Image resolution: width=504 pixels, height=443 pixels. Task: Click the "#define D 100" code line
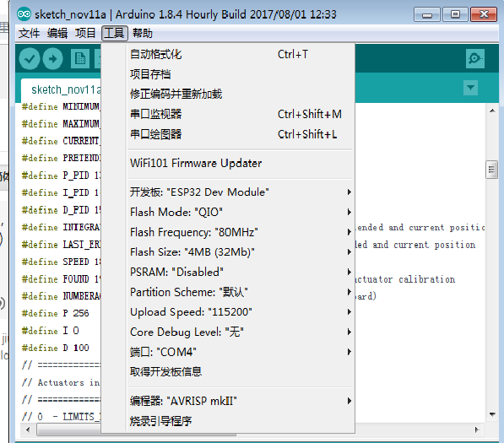(x=55, y=348)
